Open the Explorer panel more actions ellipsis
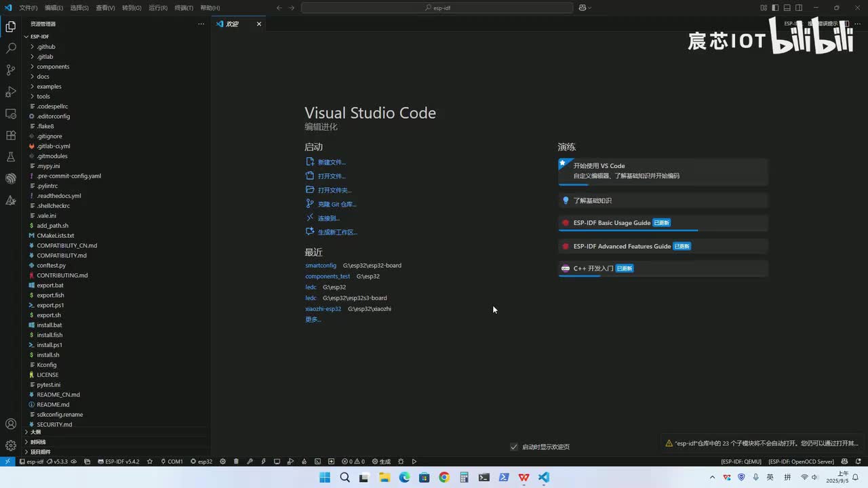Image resolution: width=868 pixels, height=488 pixels. pyautogui.click(x=201, y=24)
